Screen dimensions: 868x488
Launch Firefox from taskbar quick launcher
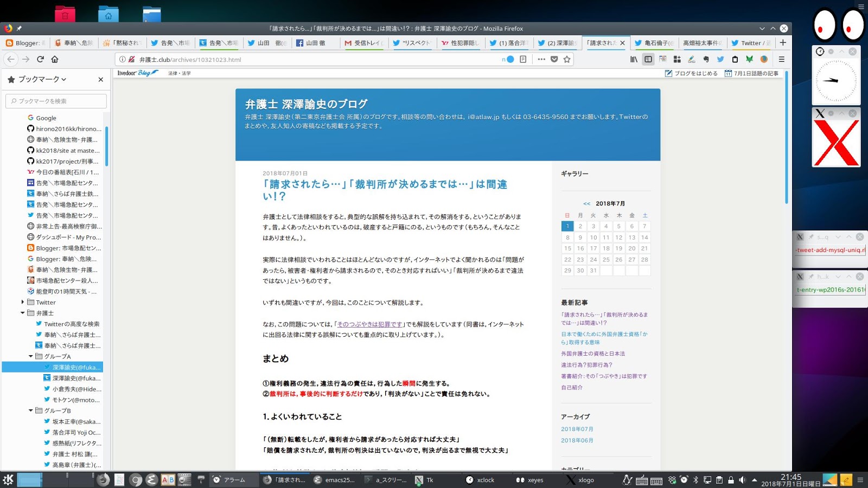[103, 479]
